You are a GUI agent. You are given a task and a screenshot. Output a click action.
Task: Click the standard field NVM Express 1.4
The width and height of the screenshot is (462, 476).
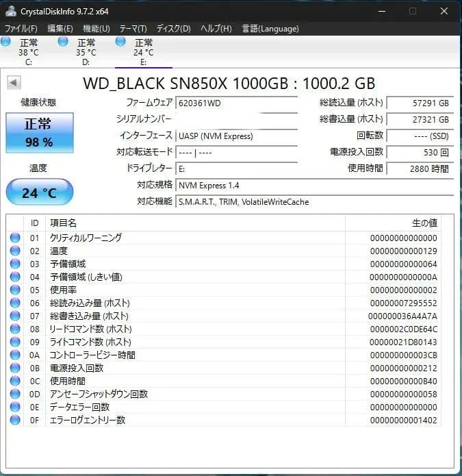click(315, 185)
